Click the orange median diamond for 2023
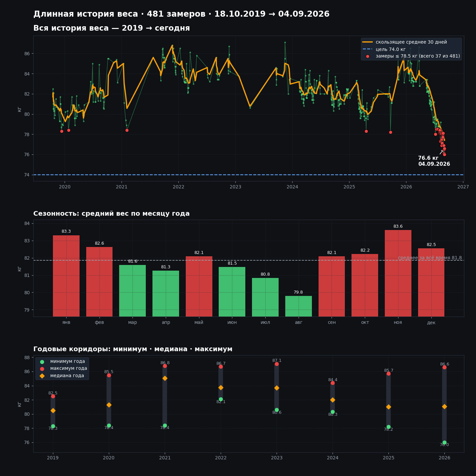Viewport: 476px width, 476px height. coord(277,388)
